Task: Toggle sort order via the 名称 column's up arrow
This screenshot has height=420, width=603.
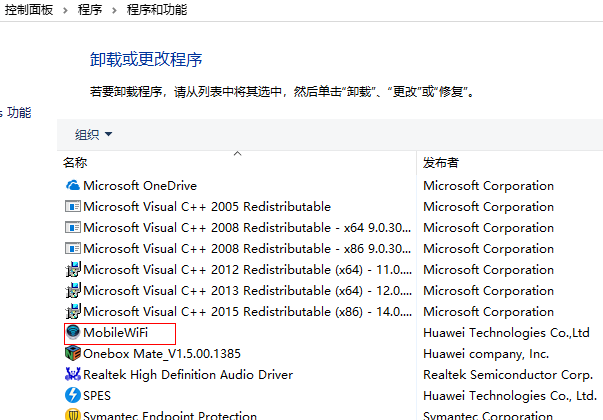Action: (238, 154)
